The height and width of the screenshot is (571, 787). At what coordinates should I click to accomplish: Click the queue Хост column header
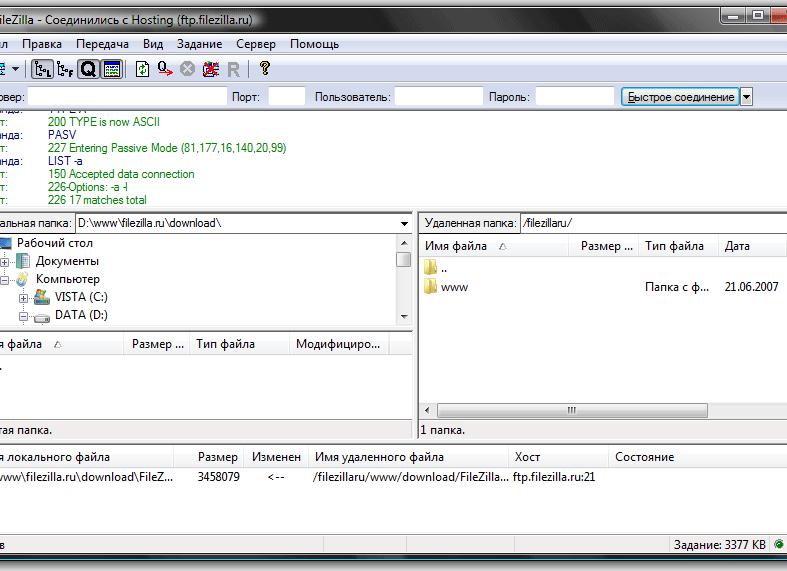click(558, 457)
